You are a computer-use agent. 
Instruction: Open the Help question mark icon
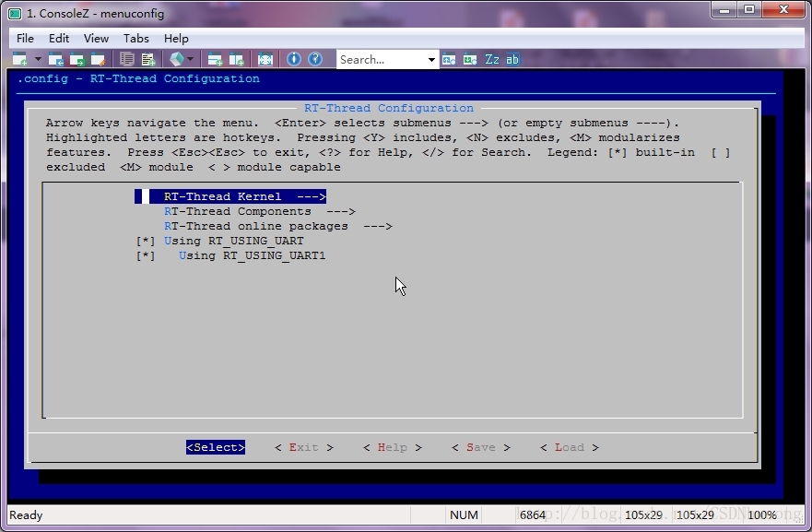coord(315,59)
